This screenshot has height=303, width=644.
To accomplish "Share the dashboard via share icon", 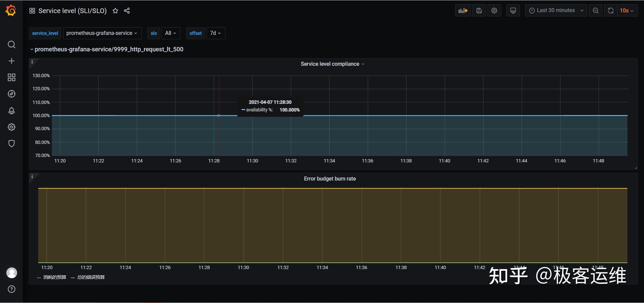I will 127,11.
